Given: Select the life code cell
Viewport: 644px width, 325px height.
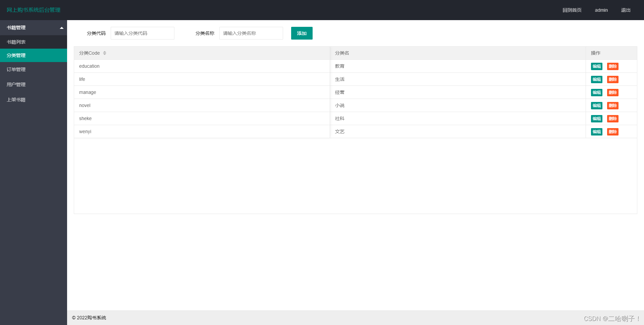Looking at the screenshot, I should tap(202, 79).
